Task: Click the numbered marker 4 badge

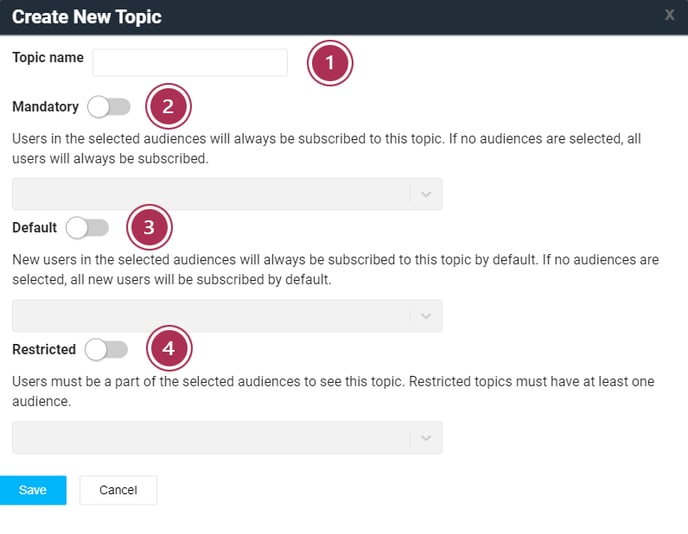Action: (169, 348)
